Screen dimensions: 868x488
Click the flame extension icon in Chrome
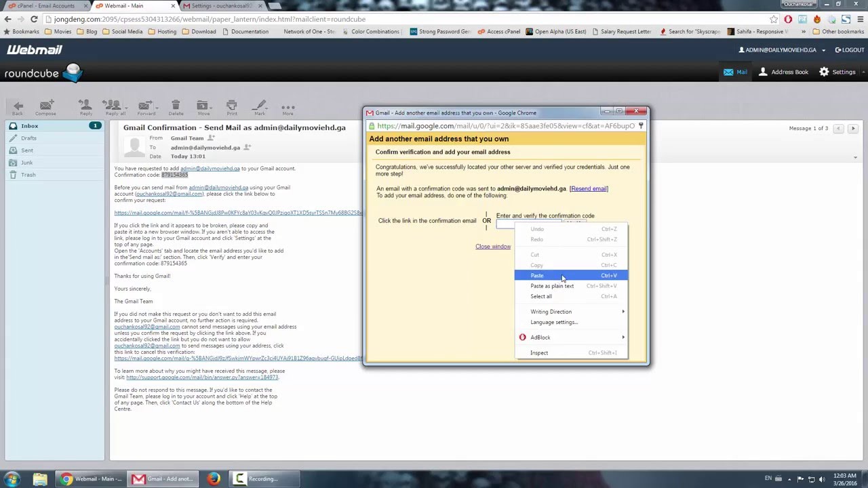[x=817, y=19]
